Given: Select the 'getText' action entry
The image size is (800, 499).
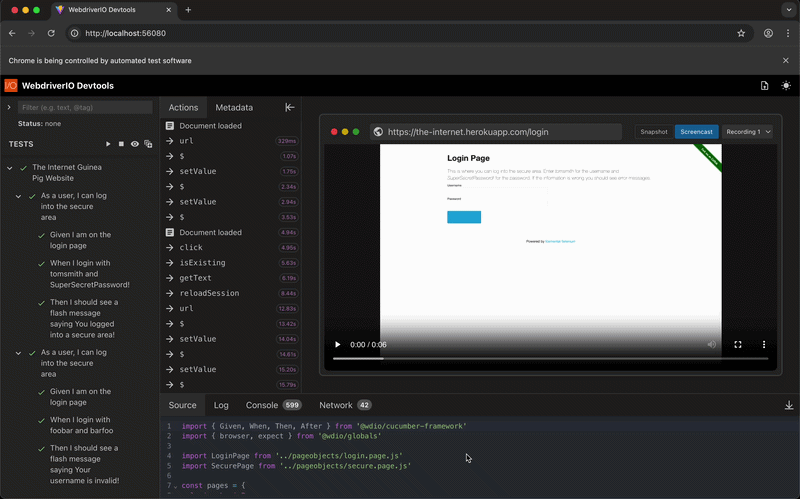Looking at the screenshot, I should tap(231, 278).
